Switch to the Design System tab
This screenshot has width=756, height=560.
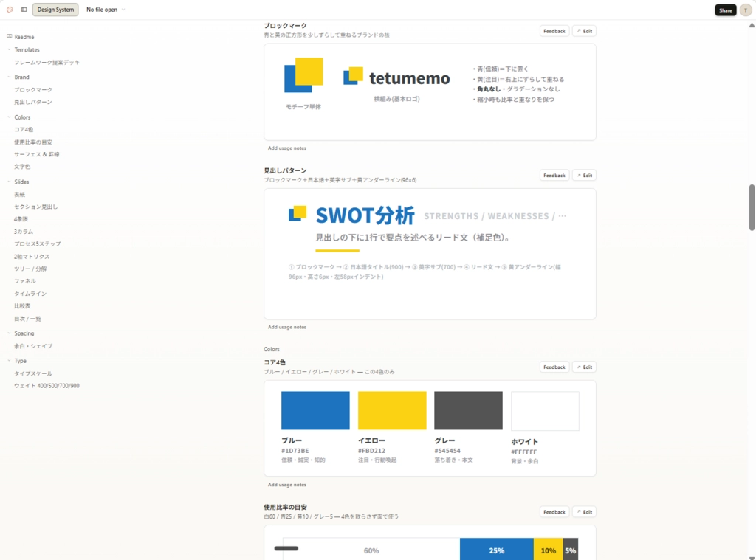pyautogui.click(x=55, y=10)
